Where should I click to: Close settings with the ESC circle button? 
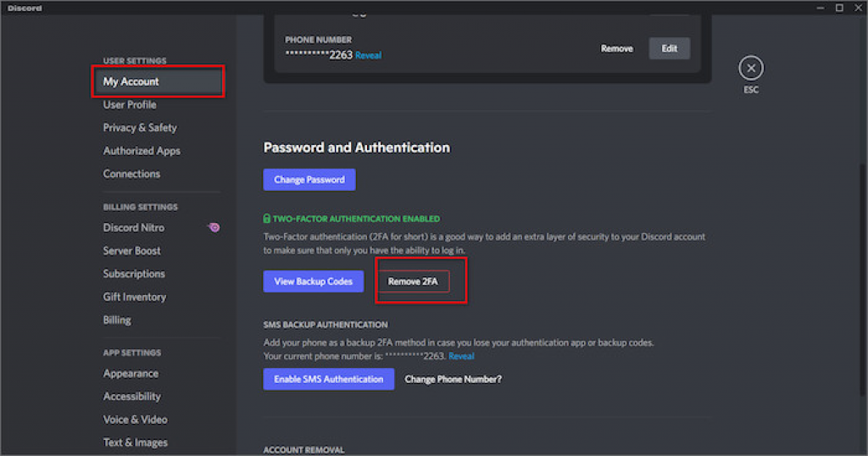[751, 68]
